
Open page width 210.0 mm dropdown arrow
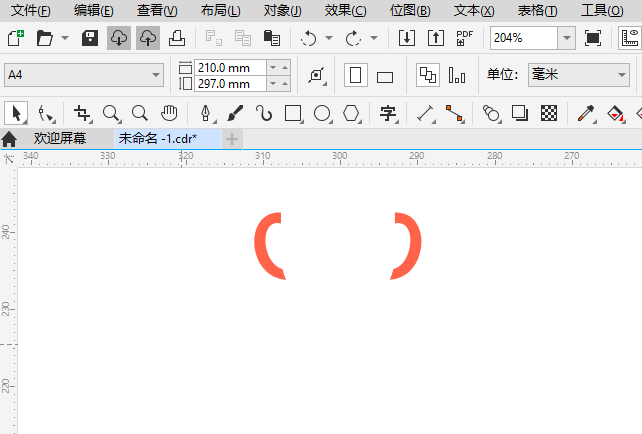pos(273,68)
